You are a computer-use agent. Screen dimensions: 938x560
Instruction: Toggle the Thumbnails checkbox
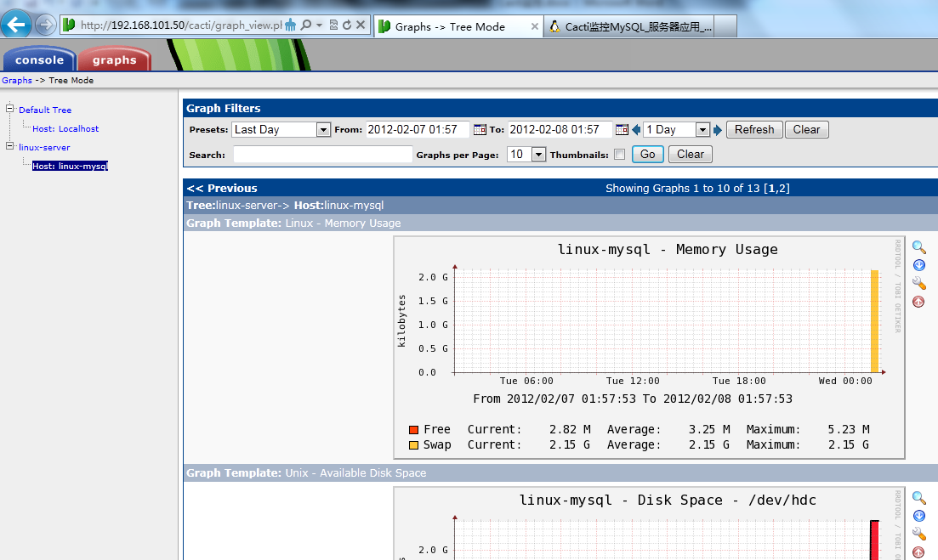(620, 155)
